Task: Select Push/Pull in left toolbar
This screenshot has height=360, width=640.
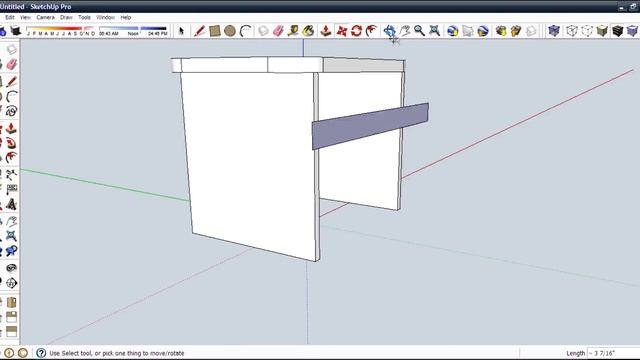Action: point(11,129)
